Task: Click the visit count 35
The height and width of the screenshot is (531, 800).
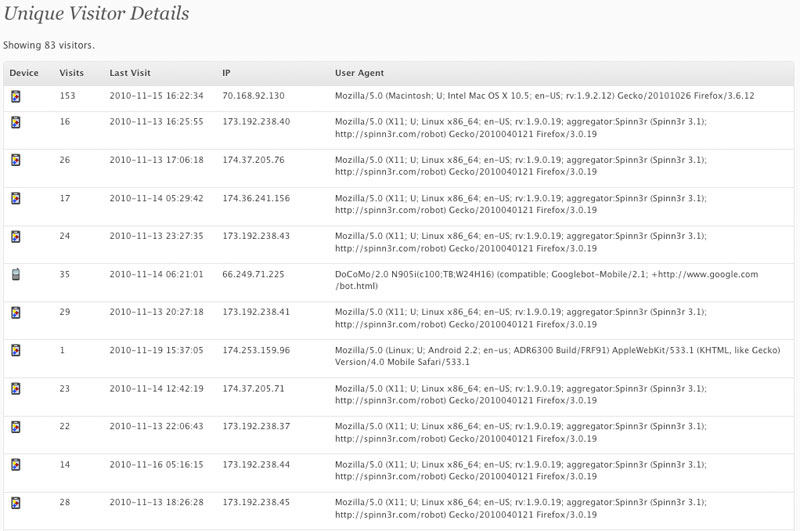Action: tap(65, 274)
